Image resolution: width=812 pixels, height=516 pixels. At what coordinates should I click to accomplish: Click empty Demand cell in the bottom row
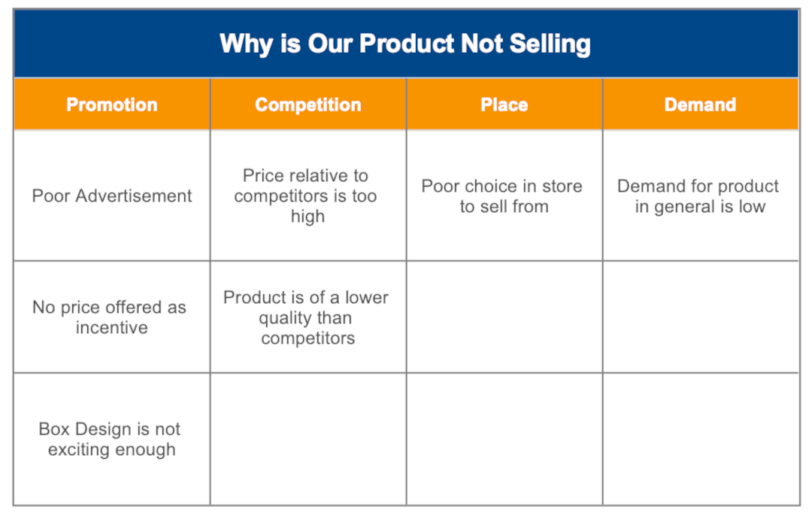click(700, 439)
